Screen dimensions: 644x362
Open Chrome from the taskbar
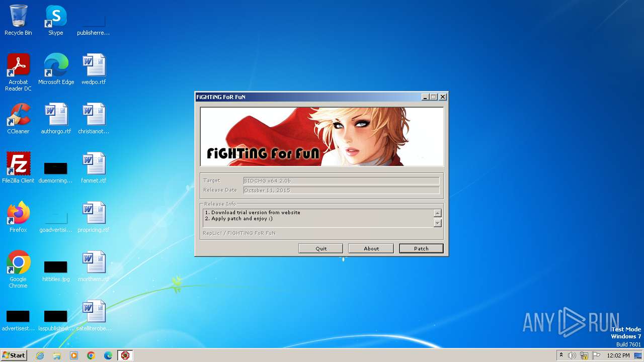[91, 355]
